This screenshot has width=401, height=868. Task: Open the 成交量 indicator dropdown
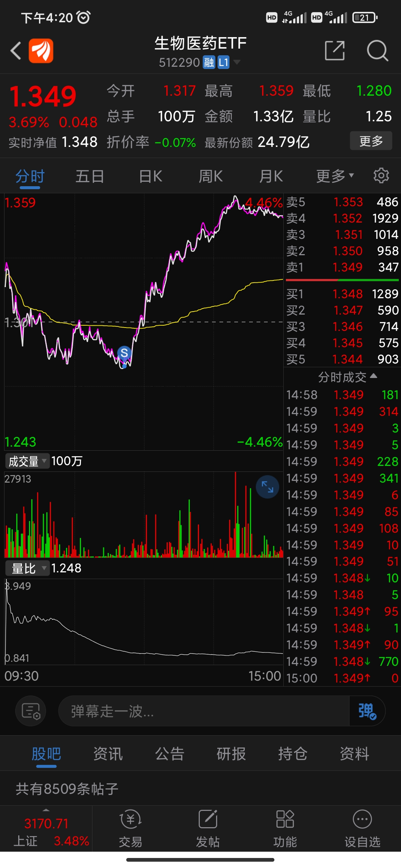coord(27,461)
